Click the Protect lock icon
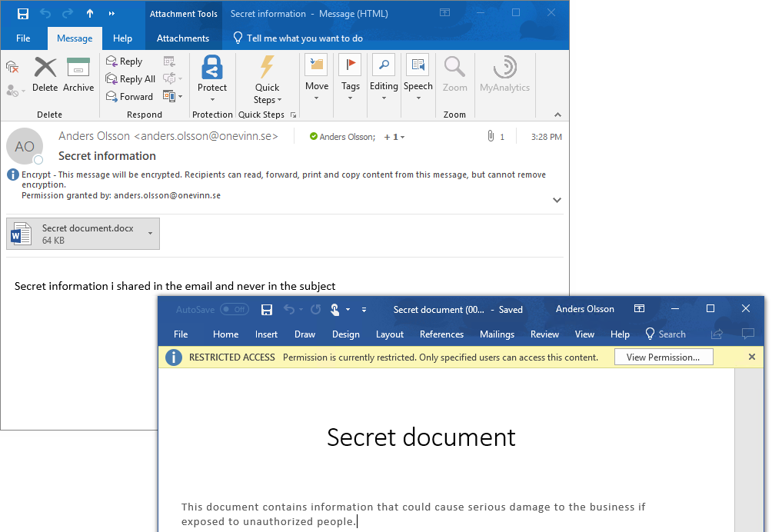 click(x=212, y=68)
